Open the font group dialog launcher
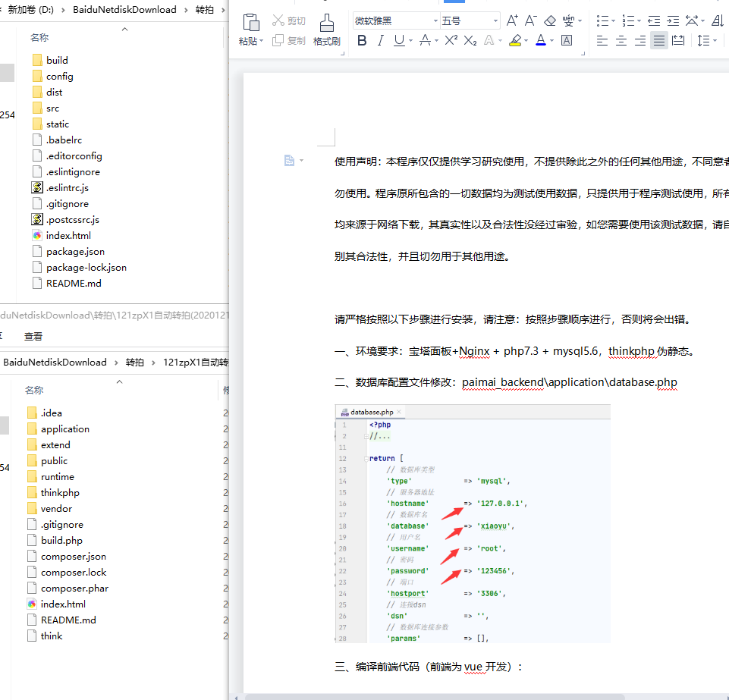This screenshot has width=729, height=700. tap(583, 54)
